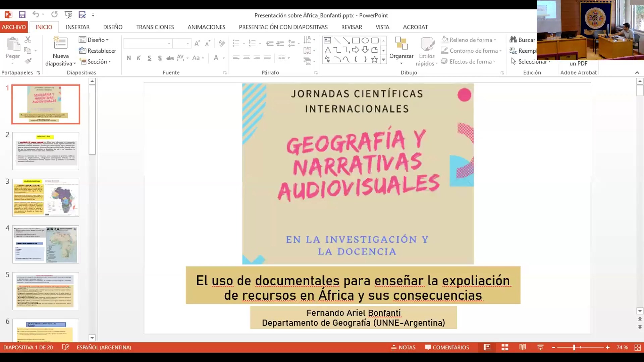Image resolution: width=644 pixels, height=362 pixels.
Task: Toggle the NOTAS pane
Action: [403, 348]
